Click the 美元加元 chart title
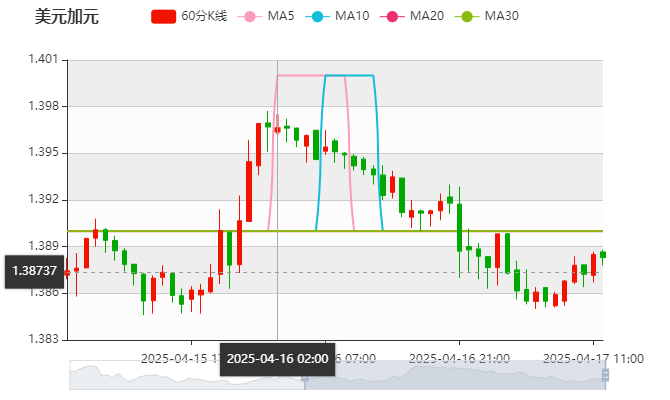The image size is (670, 400). (67, 17)
